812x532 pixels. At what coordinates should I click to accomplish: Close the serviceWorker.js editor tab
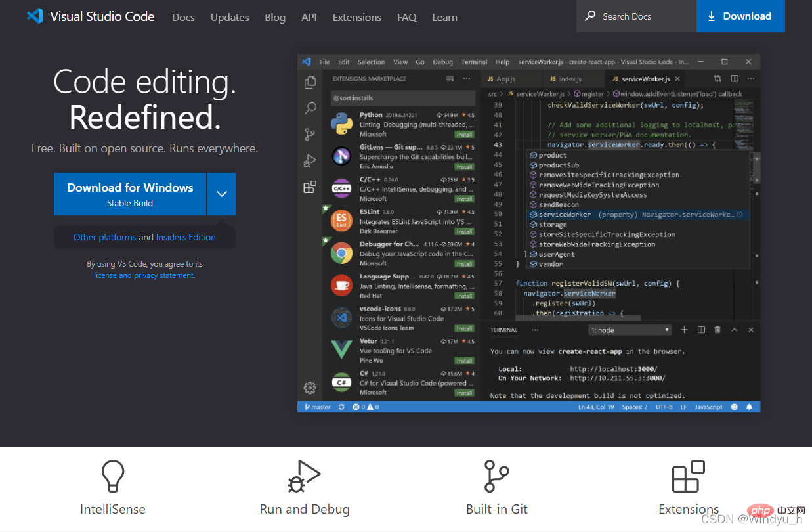point(677,79)
